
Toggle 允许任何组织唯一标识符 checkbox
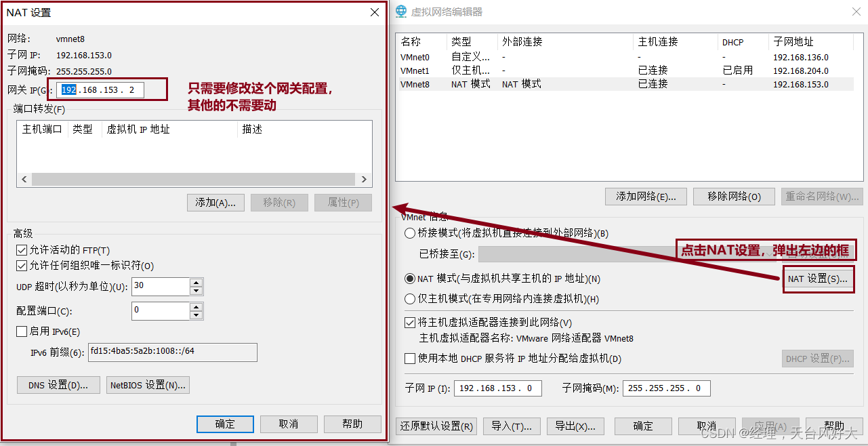click(21, 266)
